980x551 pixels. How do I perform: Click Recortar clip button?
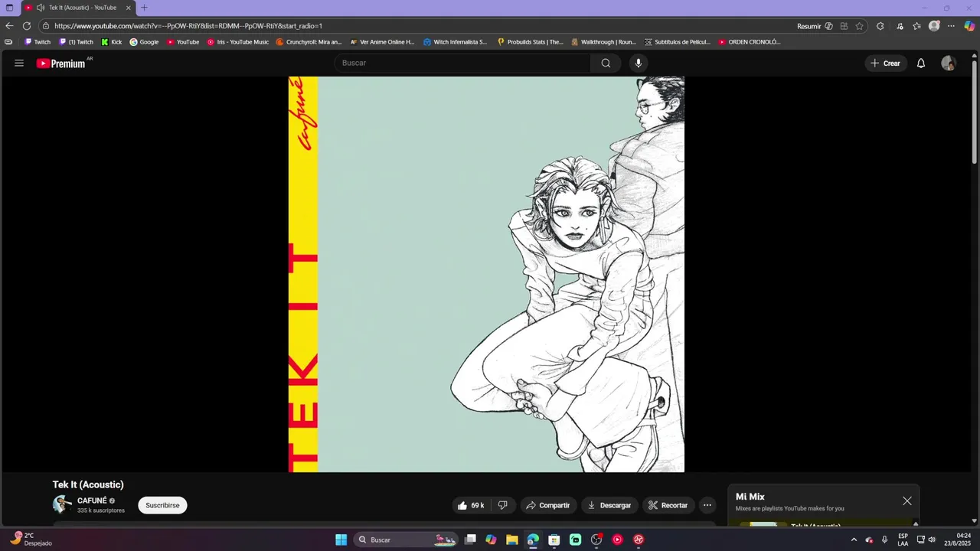point(668,505)
